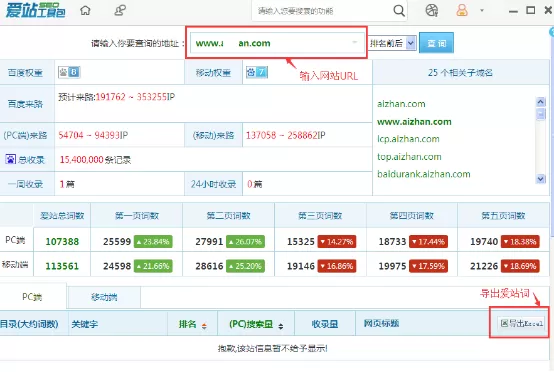
Task: Click PC traffic value 54704 ~ 94393
Action: pyautogui.click(x=89, y=135)
